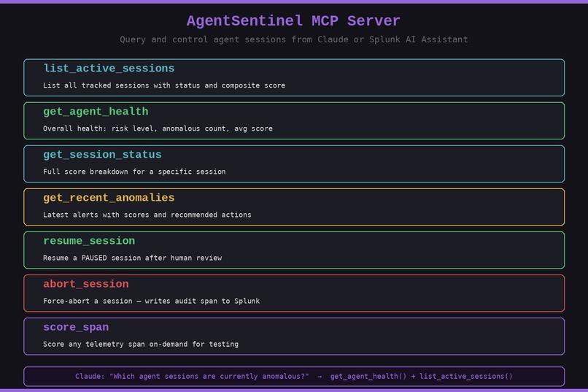Screen dimensions: 588x392
Task: Click description 'Force-abort a session — writes audit span'
Action: 151,301
